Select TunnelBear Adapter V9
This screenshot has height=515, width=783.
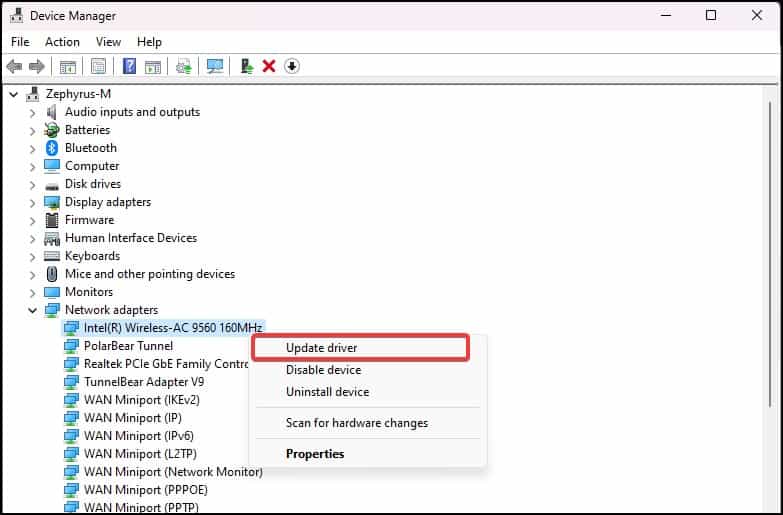click(x=144, y=382)
